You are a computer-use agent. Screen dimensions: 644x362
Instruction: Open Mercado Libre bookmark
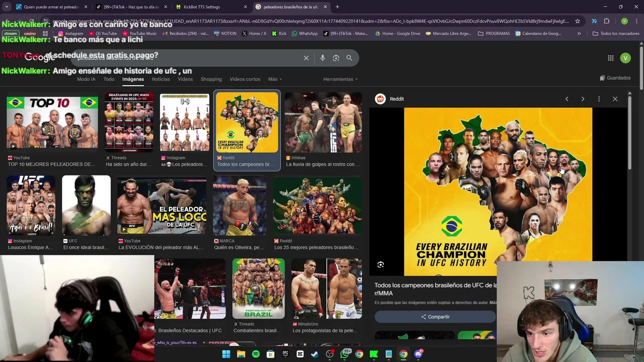coord(448,34)
